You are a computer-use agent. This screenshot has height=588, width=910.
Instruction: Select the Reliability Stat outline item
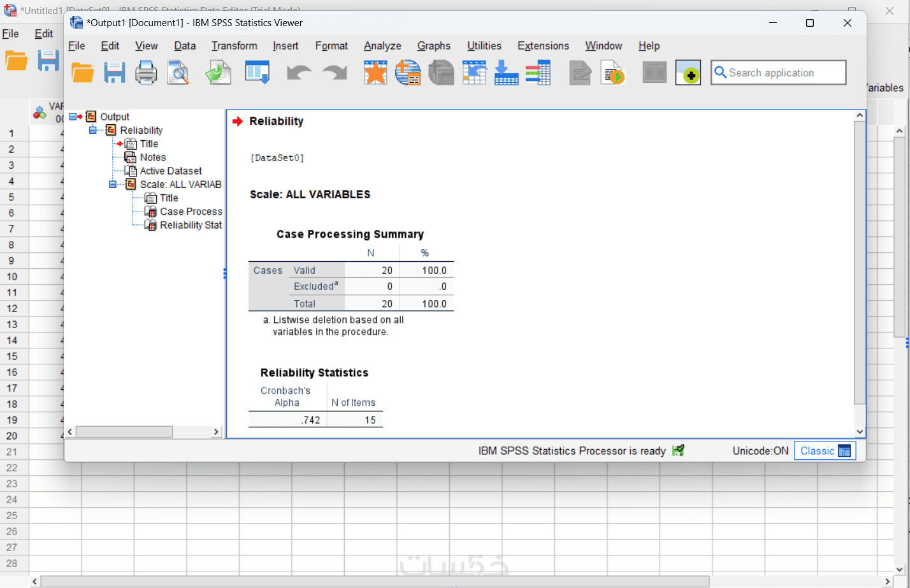pyautogui.click(x=191, y=225)
